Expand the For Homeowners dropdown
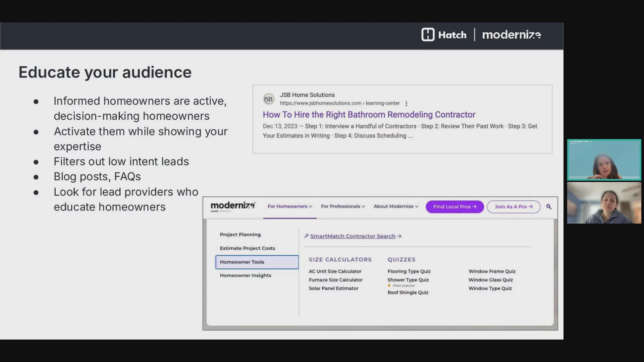This screenshot has height=362, width=644. click(290, 206)
